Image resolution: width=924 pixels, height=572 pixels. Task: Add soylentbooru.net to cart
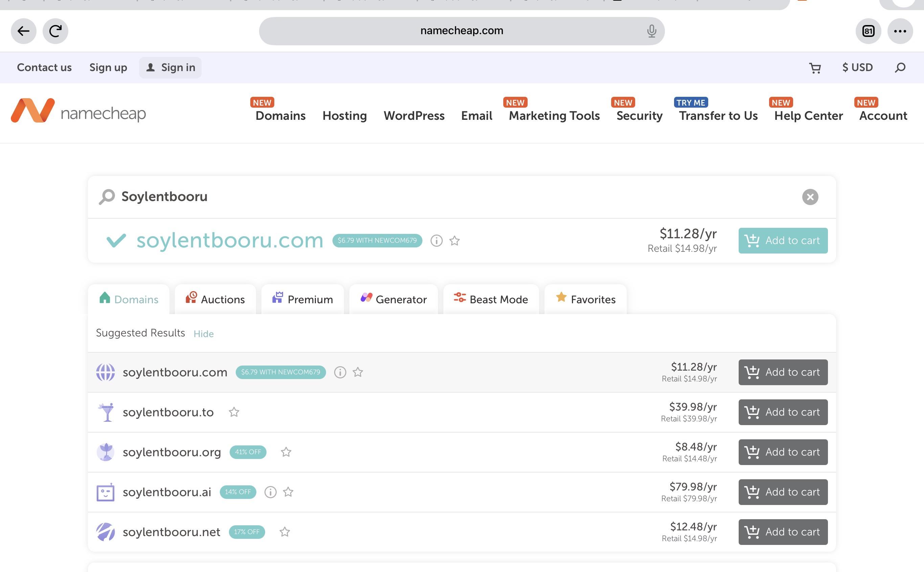[783, 532]
